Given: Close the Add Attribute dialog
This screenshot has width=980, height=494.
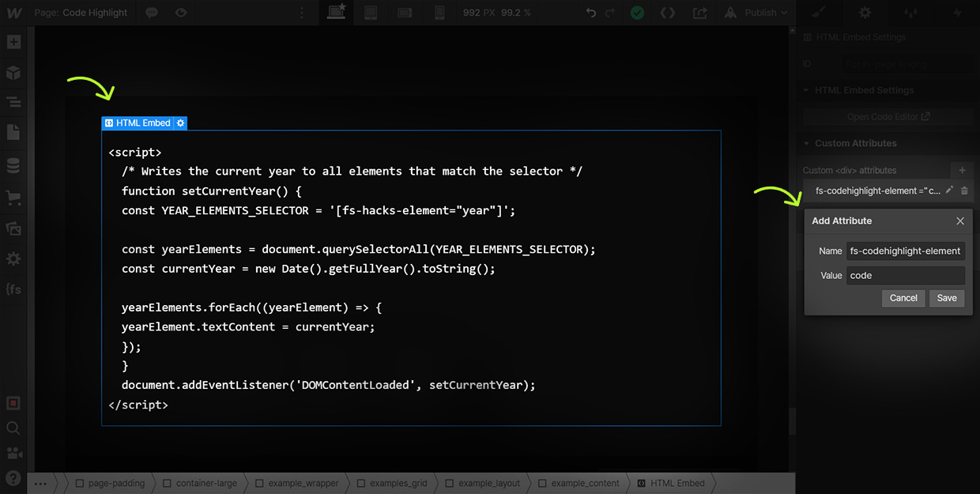Looking at the screenshot, I should click(960, 221).
